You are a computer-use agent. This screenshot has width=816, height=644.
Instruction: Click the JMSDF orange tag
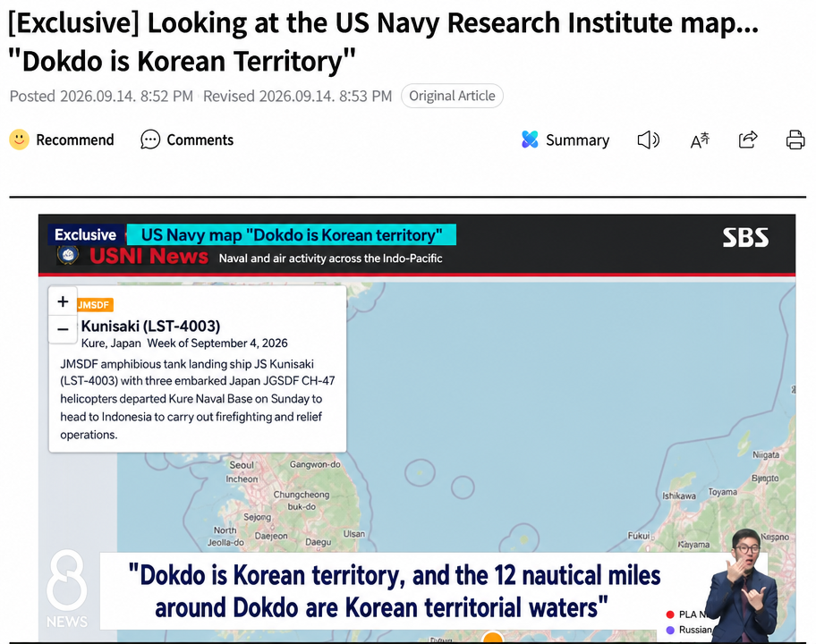(95, 305)
